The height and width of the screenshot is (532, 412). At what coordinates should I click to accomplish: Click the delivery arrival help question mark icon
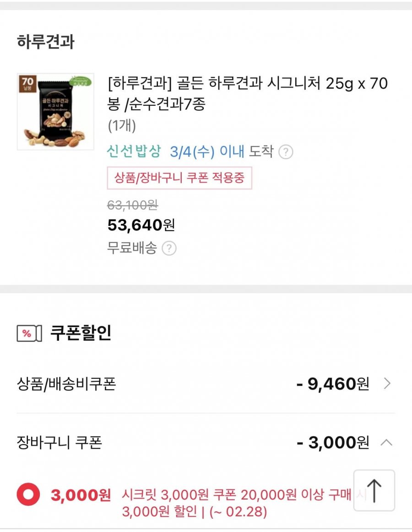click(286, 152)
